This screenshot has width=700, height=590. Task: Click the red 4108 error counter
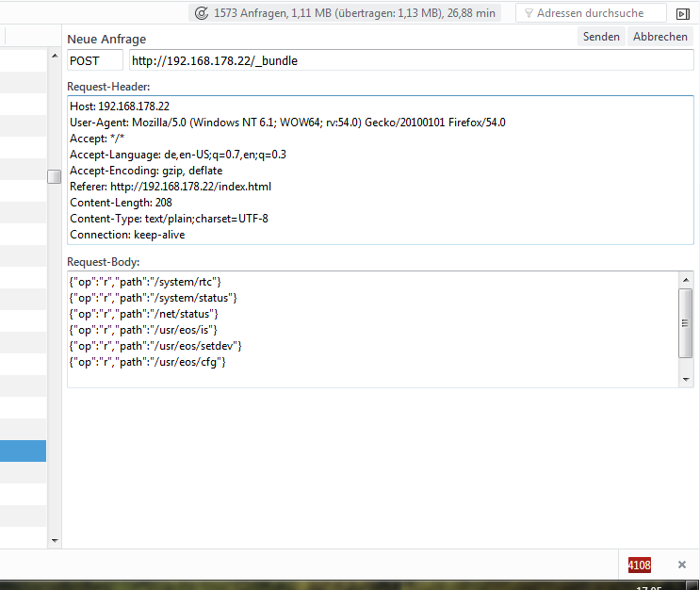640,565
